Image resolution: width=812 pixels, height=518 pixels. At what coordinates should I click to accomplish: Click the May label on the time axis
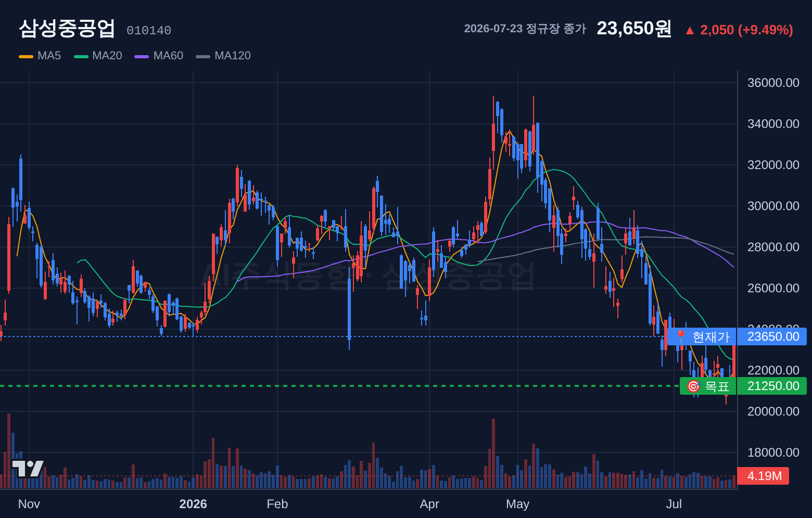(x=517, y=504)
